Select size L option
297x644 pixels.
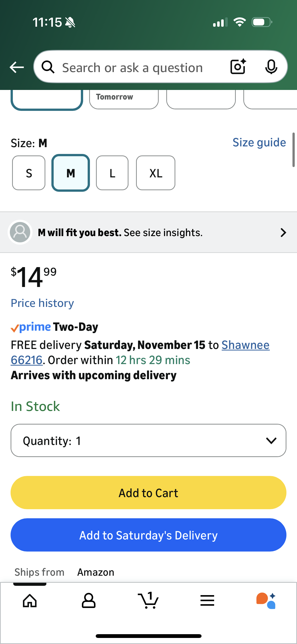click(x=112, y=173)
